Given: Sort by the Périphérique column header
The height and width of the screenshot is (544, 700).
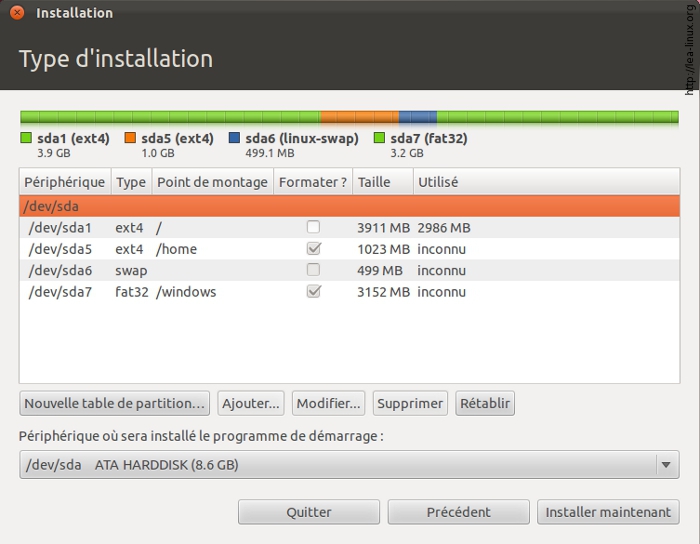Looking at the screenshot, I should 65,182.
